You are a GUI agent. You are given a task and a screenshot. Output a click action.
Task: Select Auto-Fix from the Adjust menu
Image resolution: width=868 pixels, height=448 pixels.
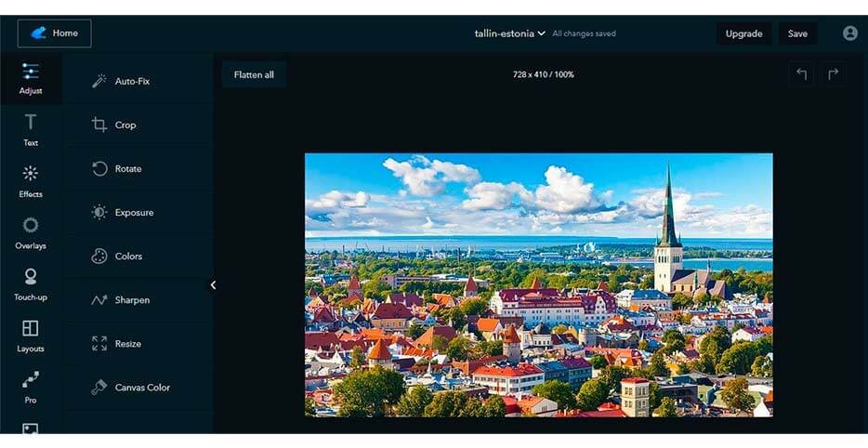[x=131, y=82]
